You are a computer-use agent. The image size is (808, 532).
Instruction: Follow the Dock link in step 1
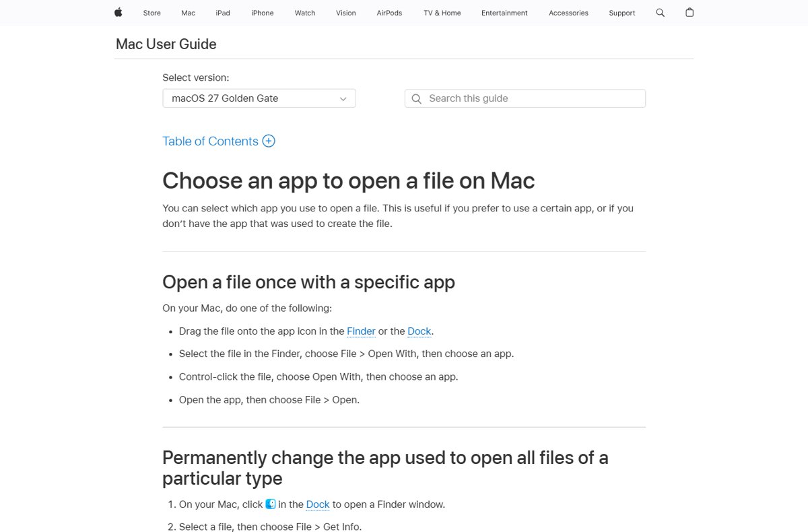[318, 504]
